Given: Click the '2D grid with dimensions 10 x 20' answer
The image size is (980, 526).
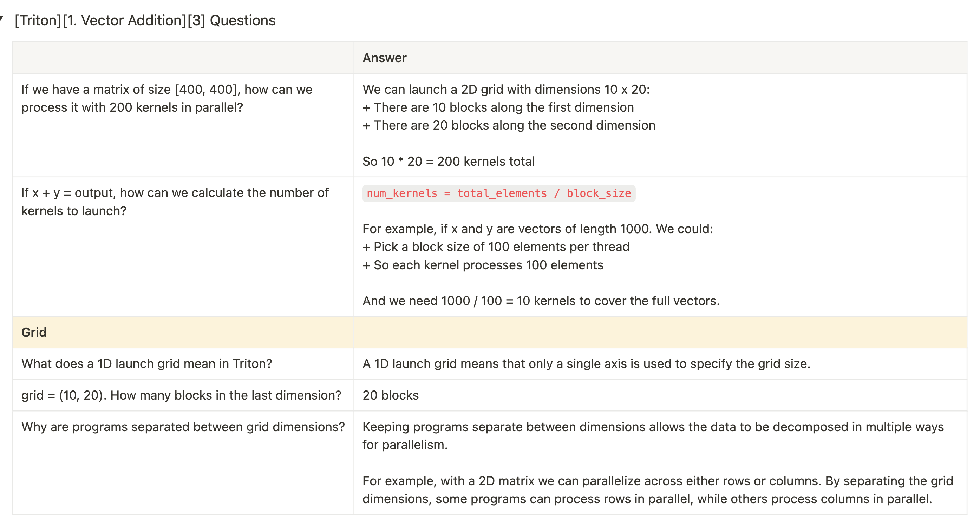Looking at the screenshot, I should 506,90.
